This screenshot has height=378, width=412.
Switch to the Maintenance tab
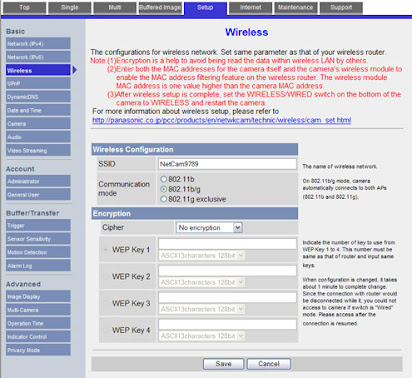click(x=296, y=8)
